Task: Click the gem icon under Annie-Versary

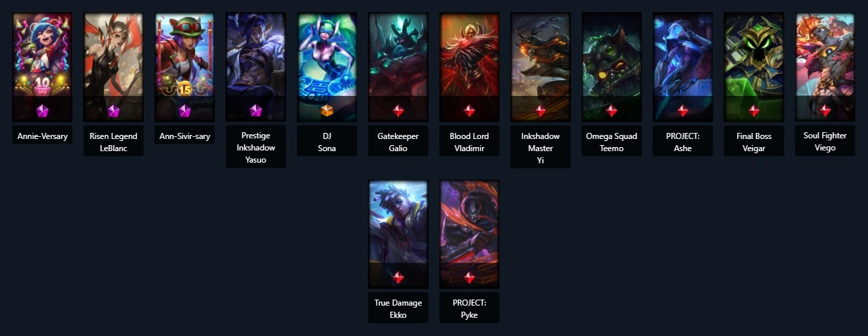Action: tap(42, 110)
